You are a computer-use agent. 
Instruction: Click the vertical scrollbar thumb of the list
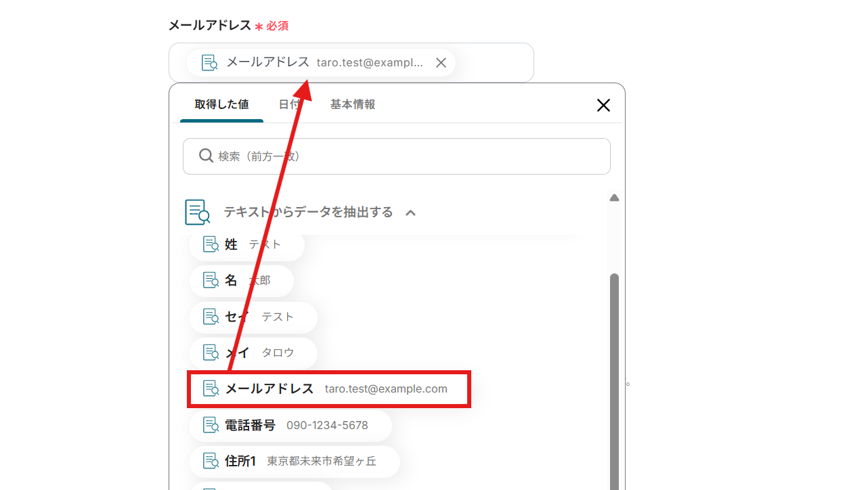point(614,382)
